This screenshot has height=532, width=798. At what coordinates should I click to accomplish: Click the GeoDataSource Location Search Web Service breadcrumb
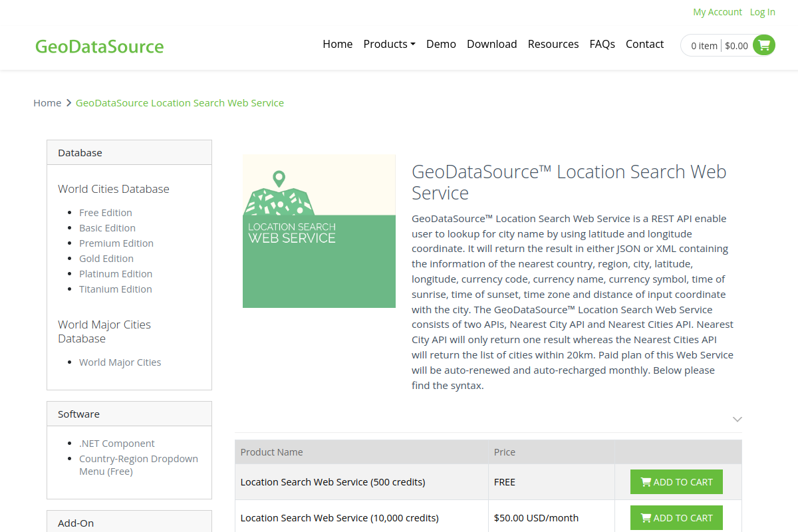[180, 102]
